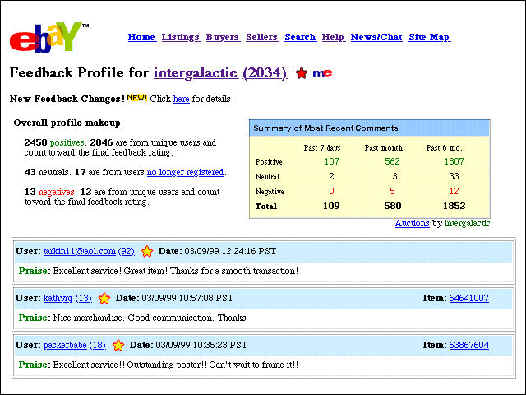This screenshot has height=395, width=526.
Task: Click the yellow NEW! badge
Action: tap(137, 98)
